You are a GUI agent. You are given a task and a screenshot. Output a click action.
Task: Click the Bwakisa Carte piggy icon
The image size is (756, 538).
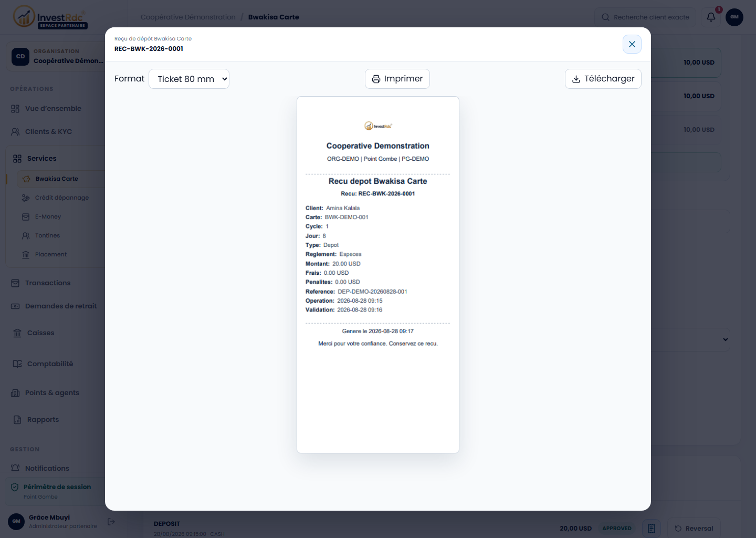click(x=26, y=179)
